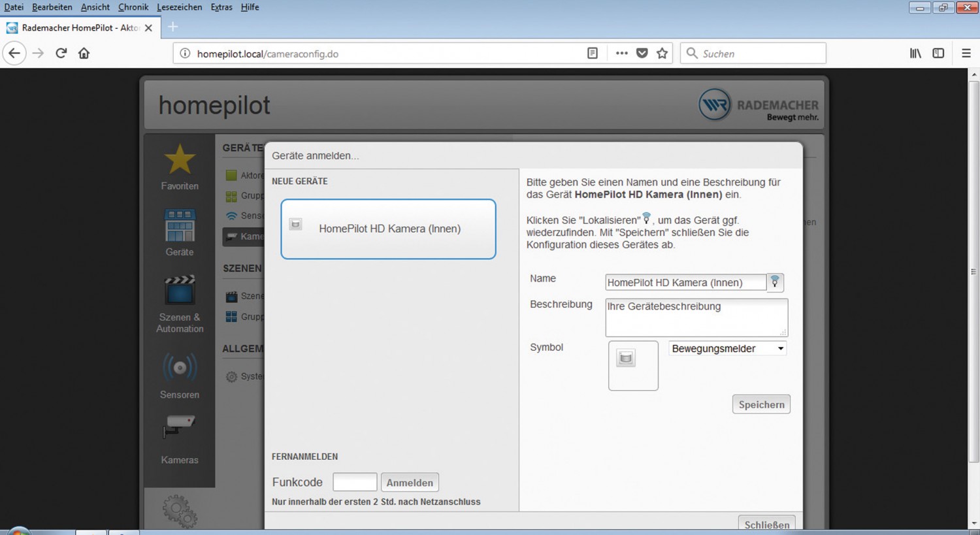980x535 pixels.
Task: Click the Suchen search box
Action: pyautogui.click(x=753, y=54)
